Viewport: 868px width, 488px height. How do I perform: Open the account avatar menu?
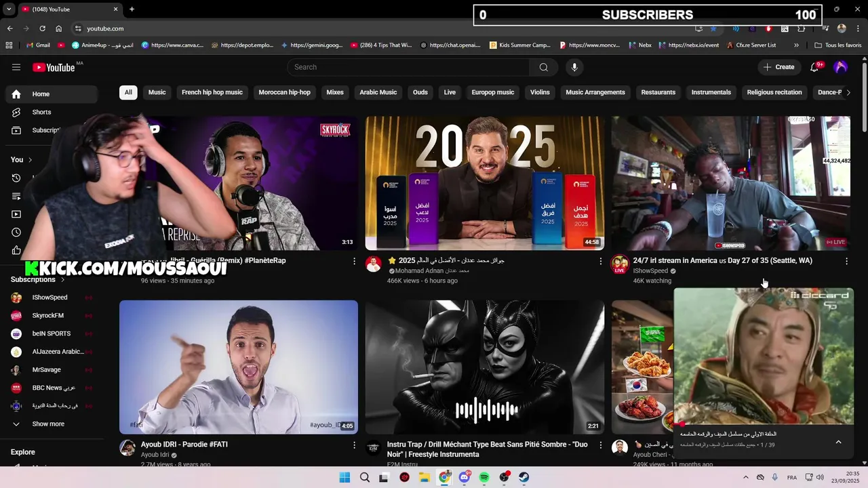click(841, 67)
